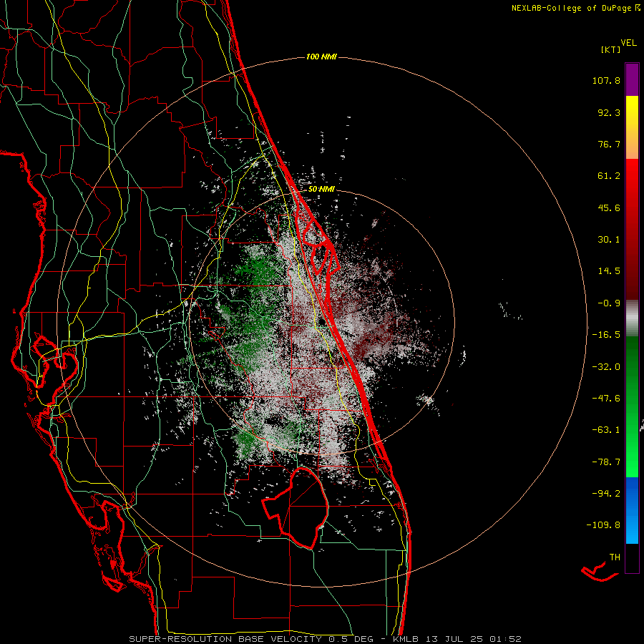Click the -94.2 velocity scale value
The height and width of the screenshot is (644, 644).
pos(606,493)
